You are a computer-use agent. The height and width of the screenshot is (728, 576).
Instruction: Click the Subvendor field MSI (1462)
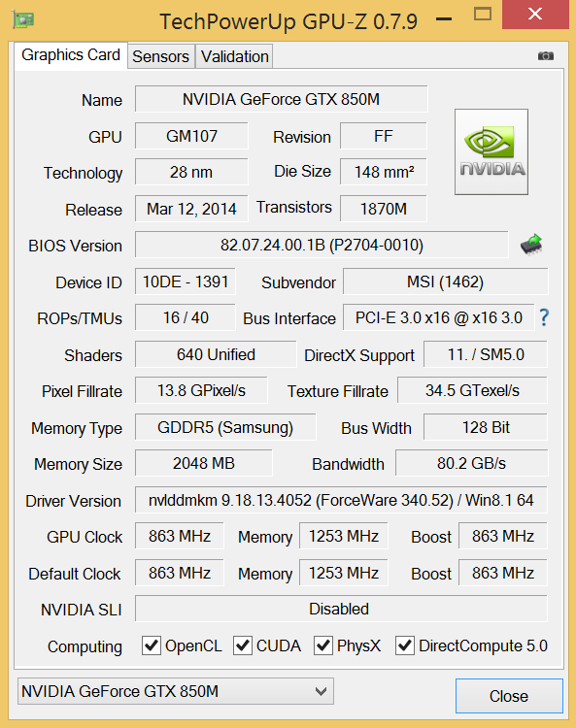pyautogui.click(x=446, y=281)
